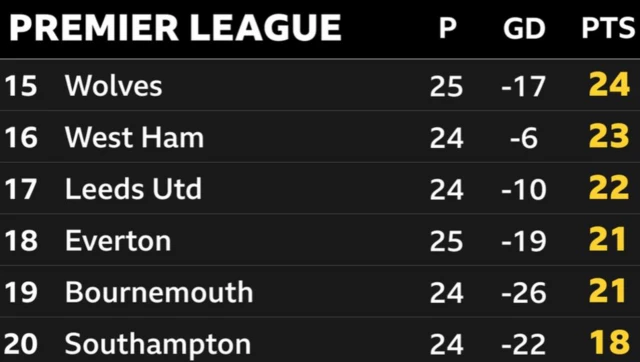Click Wolves' 24 points value
Viewport: 640px width, 362px height.
609,85
